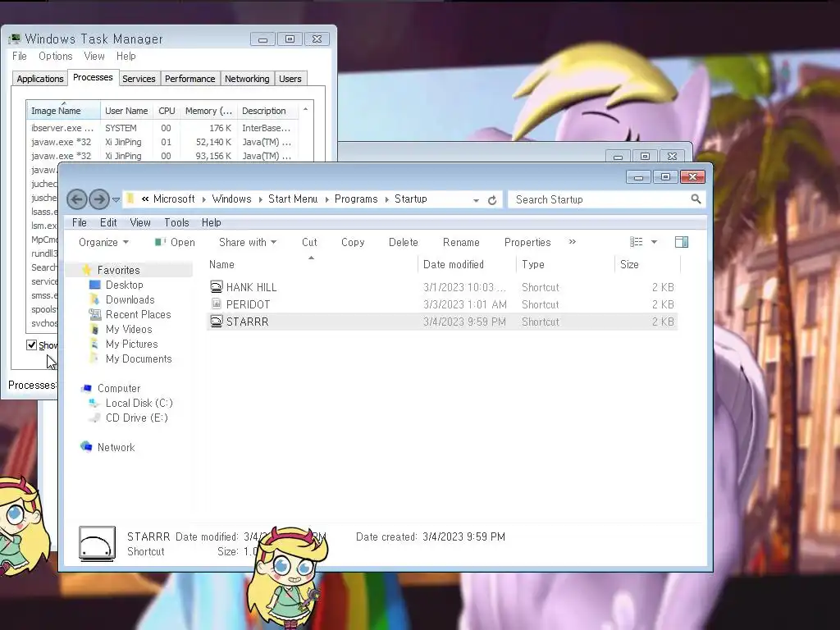Open the Share with dropdown
The width and height of the screenshot is (840, 630).
(248, 242)
